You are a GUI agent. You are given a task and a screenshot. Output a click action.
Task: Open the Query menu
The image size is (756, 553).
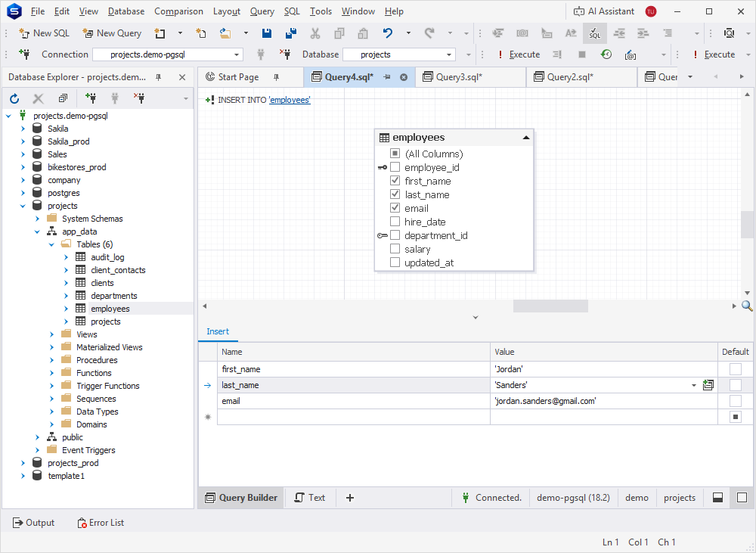(x=262, y=11)
